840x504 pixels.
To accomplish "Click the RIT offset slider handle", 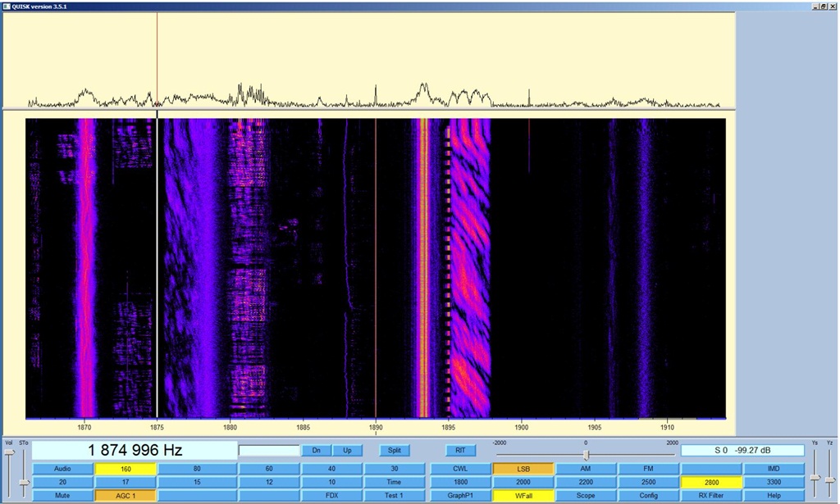I will [x=586, y=456].
